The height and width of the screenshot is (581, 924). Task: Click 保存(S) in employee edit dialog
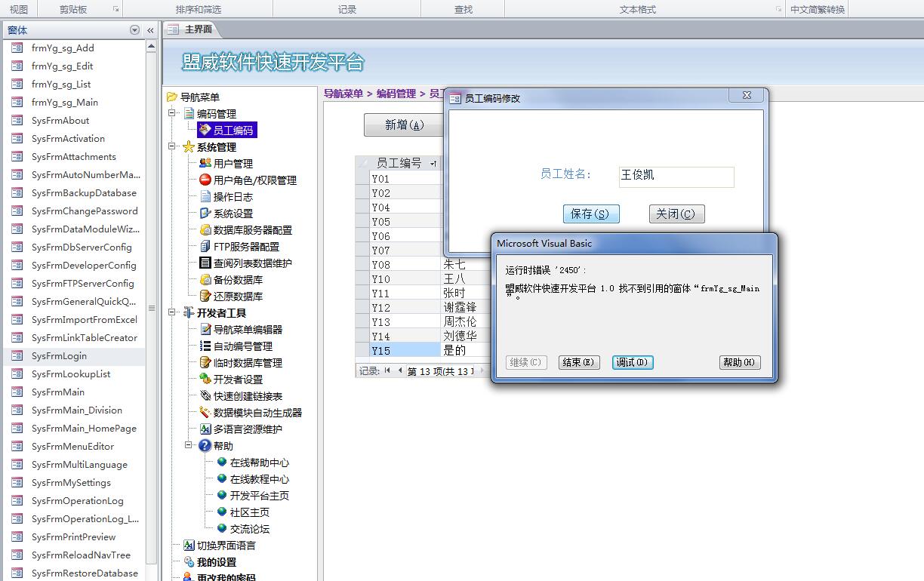coord(591,214)
